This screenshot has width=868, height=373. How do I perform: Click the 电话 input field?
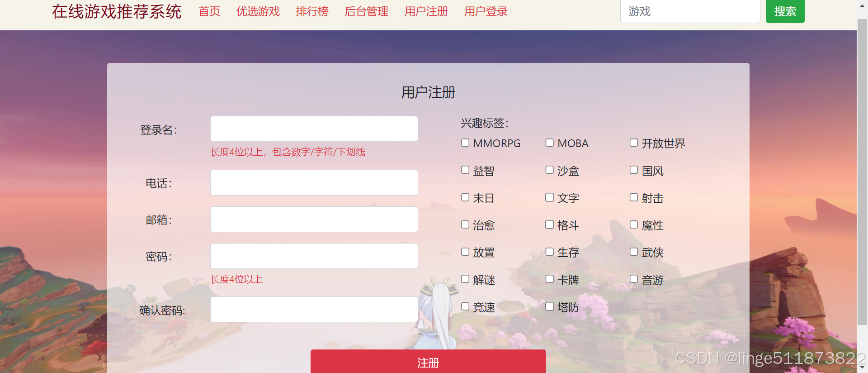[314, 182]
